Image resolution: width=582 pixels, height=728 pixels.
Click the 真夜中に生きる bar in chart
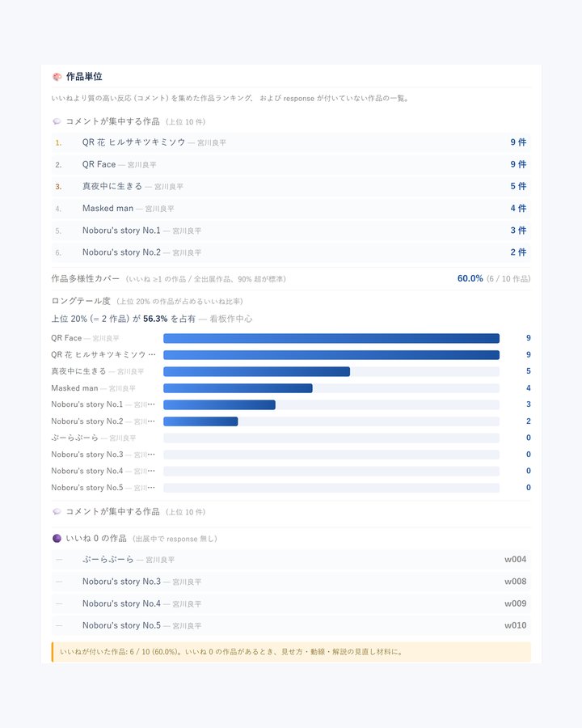coord(257,371)
